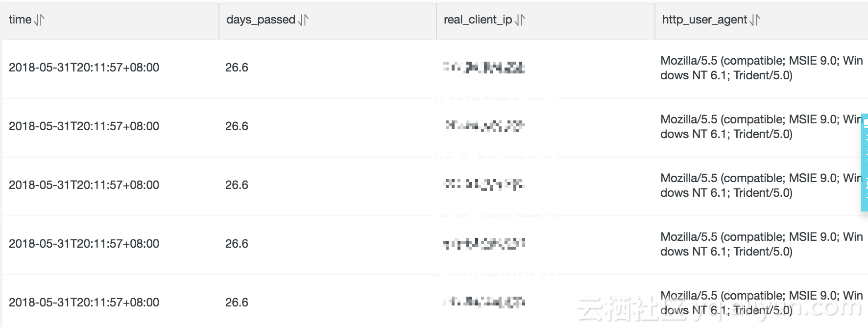868x327 pixels.
Task: Click the real_client_ip column header label
Action: 478,20
